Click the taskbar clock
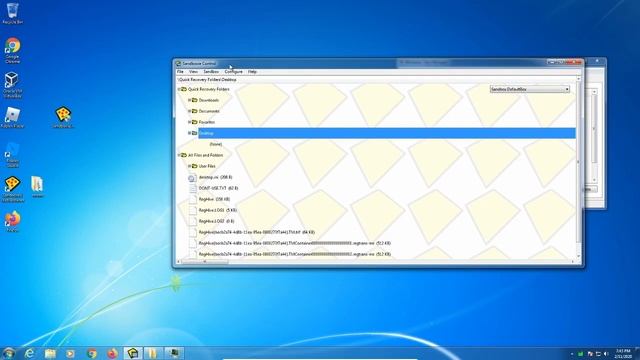The width and height of the screenshot is (640, 360). pyautogui.click(x=623, y=353)
